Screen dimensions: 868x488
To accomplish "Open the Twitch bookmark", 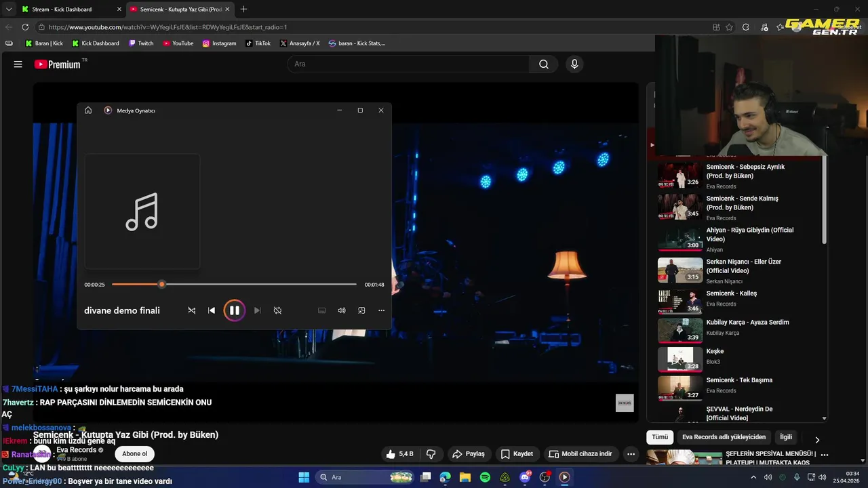I will (141, 43).
